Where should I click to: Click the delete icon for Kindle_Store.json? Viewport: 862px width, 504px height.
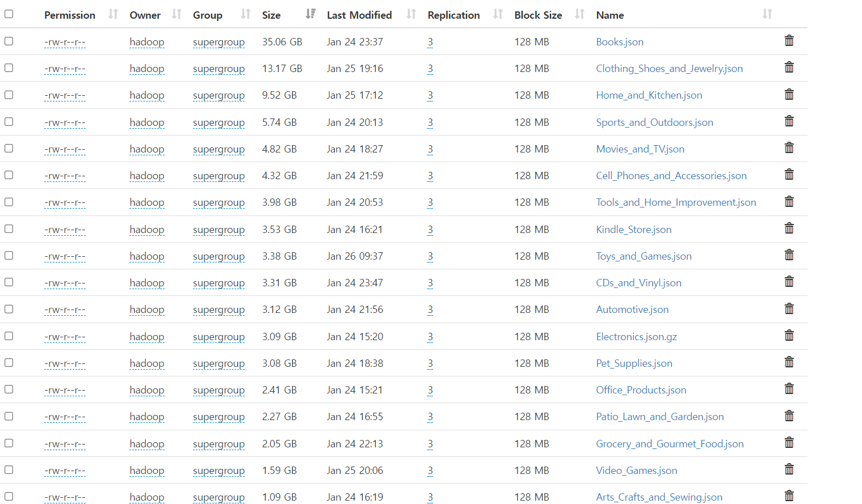point(789,228)
